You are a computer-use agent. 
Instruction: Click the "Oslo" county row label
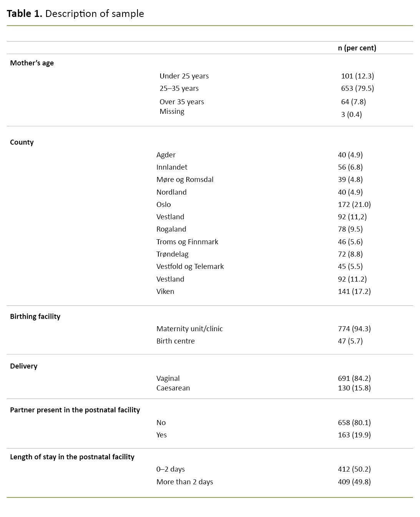[164, 205]
